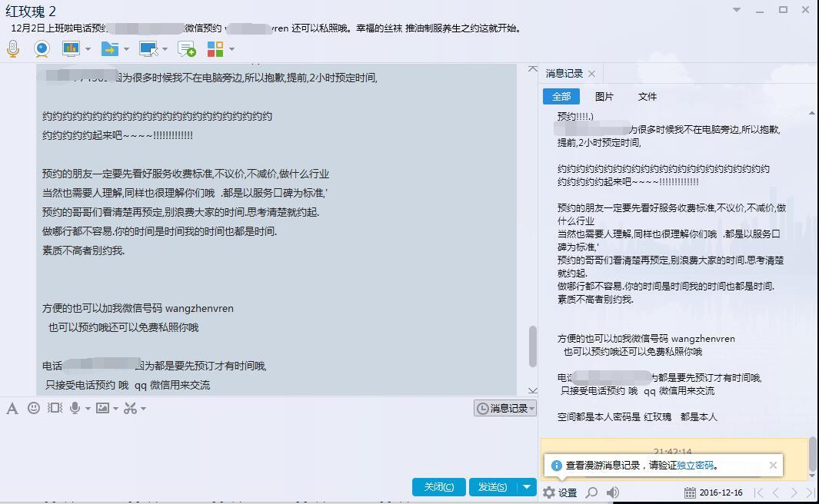Image resolution: width=819 pixels, height=504 pixels.
Task: Jump to last history page
Action: [x=810, y=492]
